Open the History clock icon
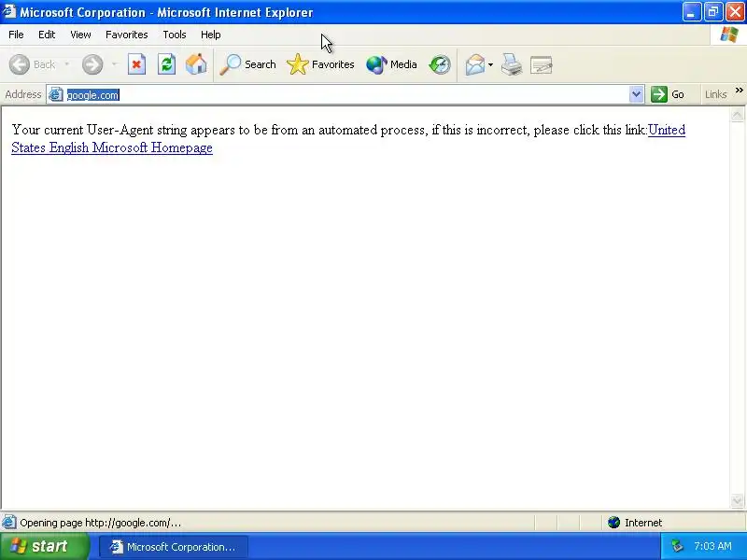The image size is (747, 560). click(440, 64)
